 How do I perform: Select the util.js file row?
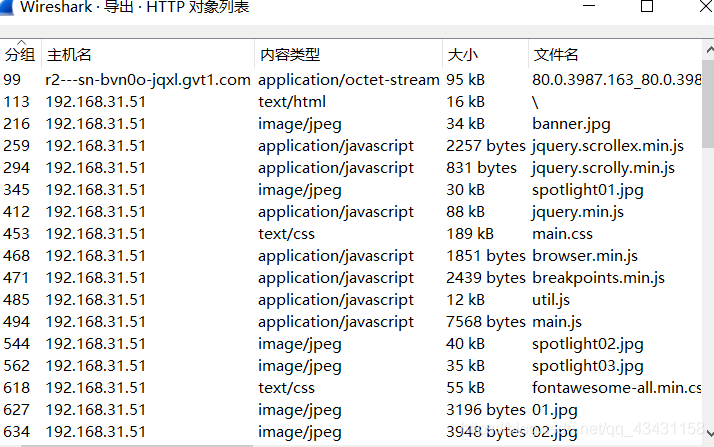pyautogui.click(x=351, y=300)
